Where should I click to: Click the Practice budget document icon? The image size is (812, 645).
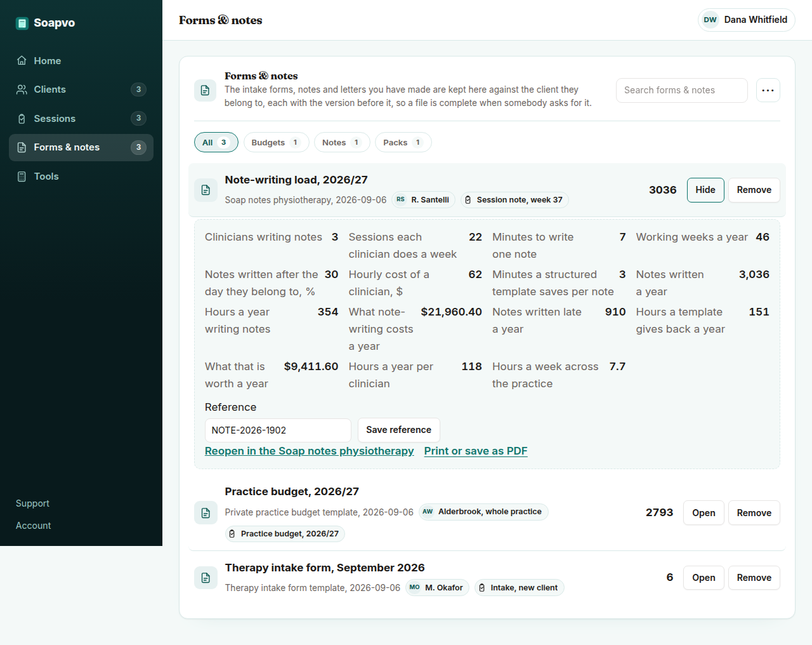[205, 513]
